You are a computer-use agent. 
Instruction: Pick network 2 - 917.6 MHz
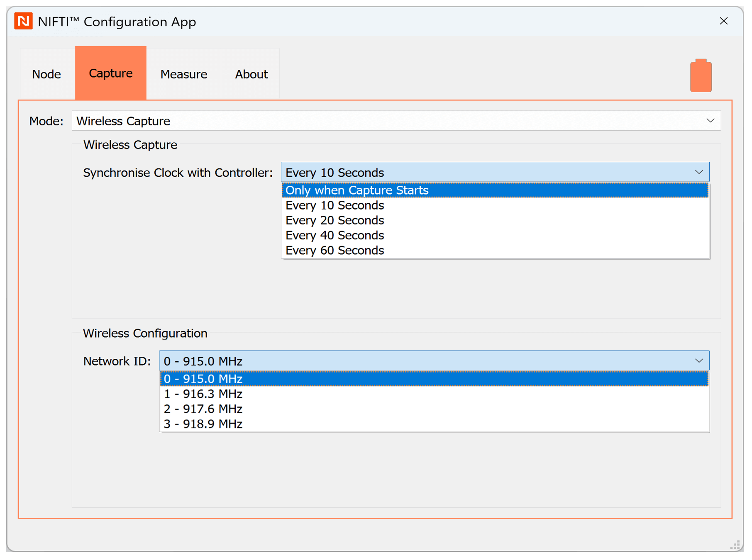435,409
